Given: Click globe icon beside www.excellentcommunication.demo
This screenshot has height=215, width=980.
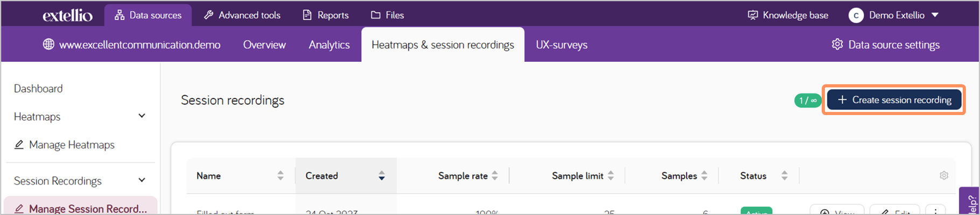Looking at the screenshot, I should [x=48, y=44].
